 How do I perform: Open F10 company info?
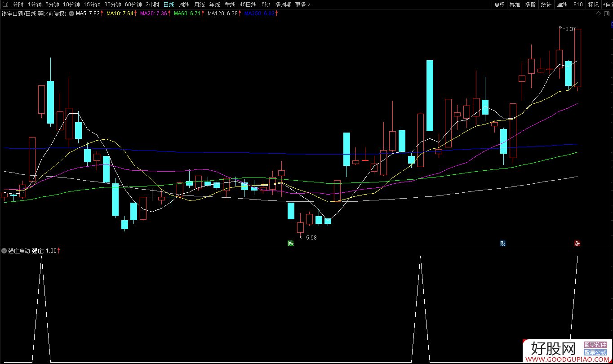click(577, 4)
